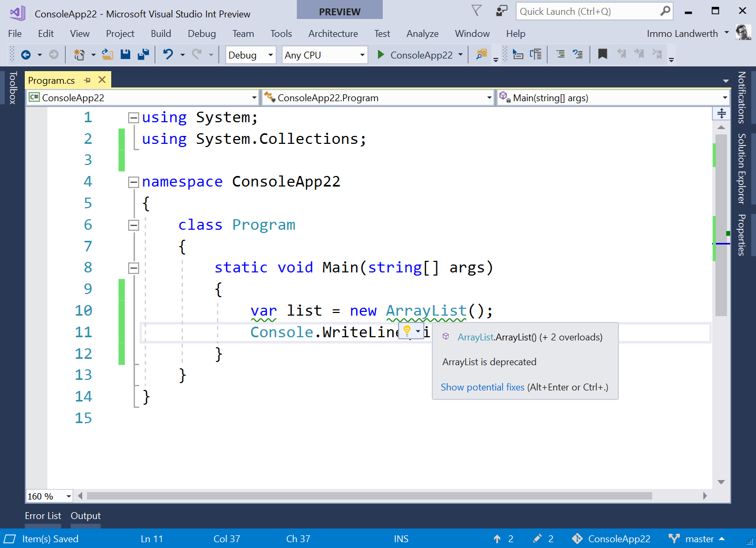Open the ConsoleApp22.Program type dropdown
The image size is (756, 548).
378,97
